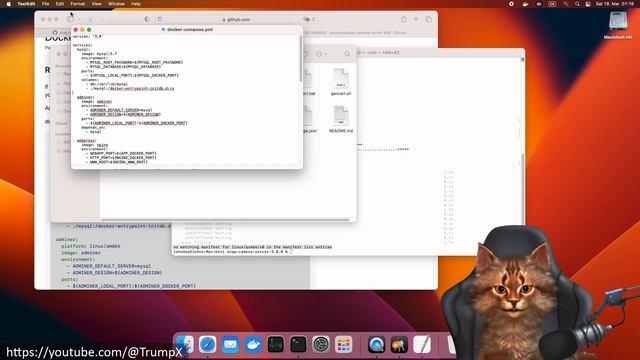Open the elephant app icon in Dock
640x360 pixels.
tap(399, 345)
